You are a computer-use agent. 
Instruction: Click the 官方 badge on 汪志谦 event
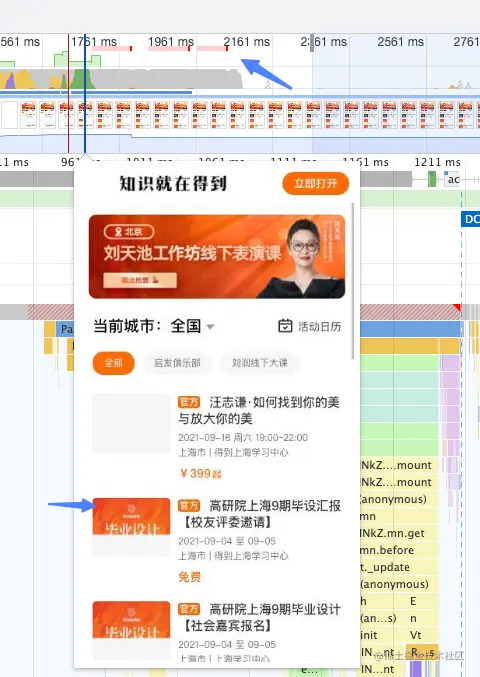tap(189, 402)
